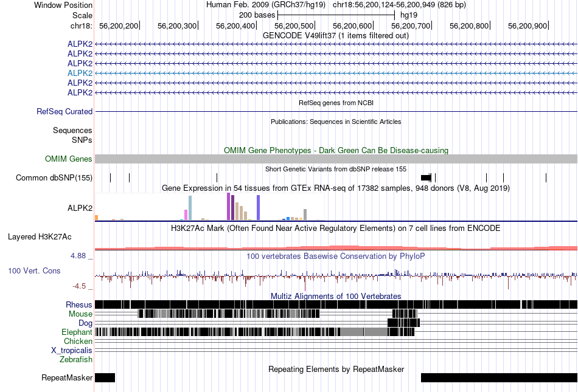Screen dimensions: 578x392
Task: Open Repeating Elements by RepeatMasker title
Action: [336, 369]
